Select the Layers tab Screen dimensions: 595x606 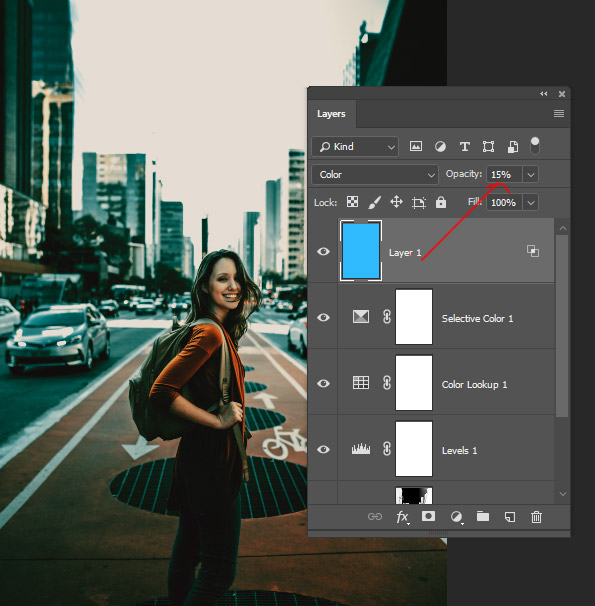coord(331,114)
